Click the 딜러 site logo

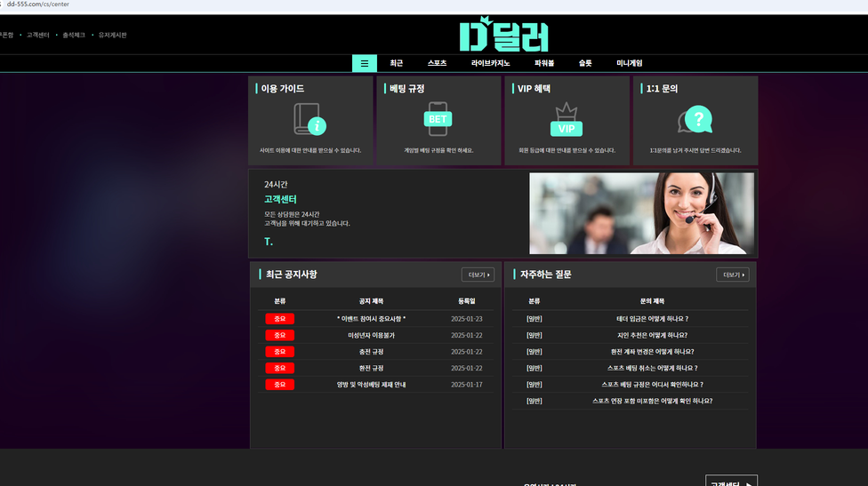pos(503,35)
